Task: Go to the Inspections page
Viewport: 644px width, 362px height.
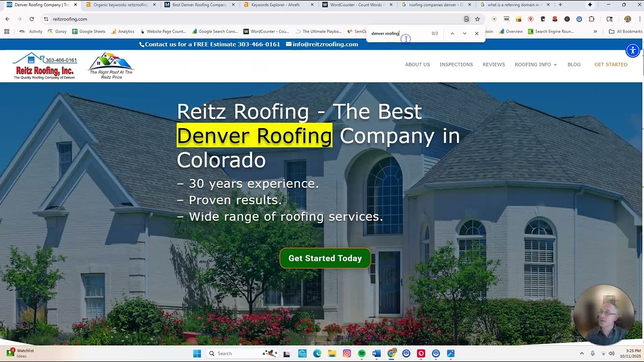Action: coord(456,64)
